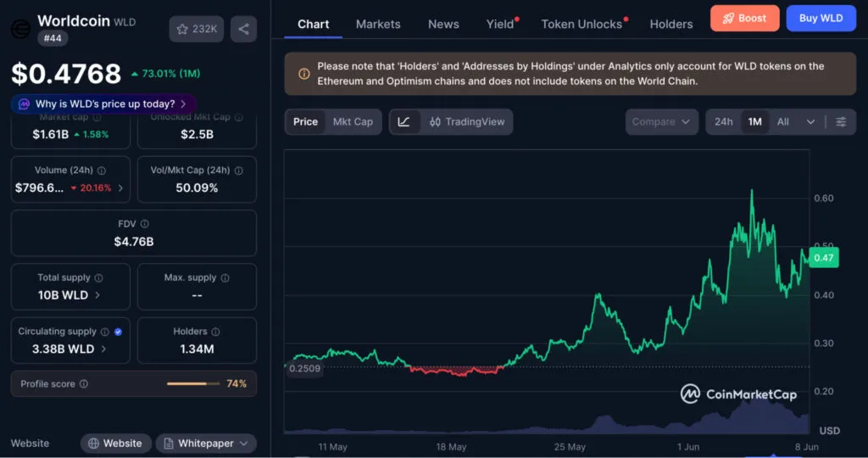Click the Profile score progress bar

click(x=193, y=384)
